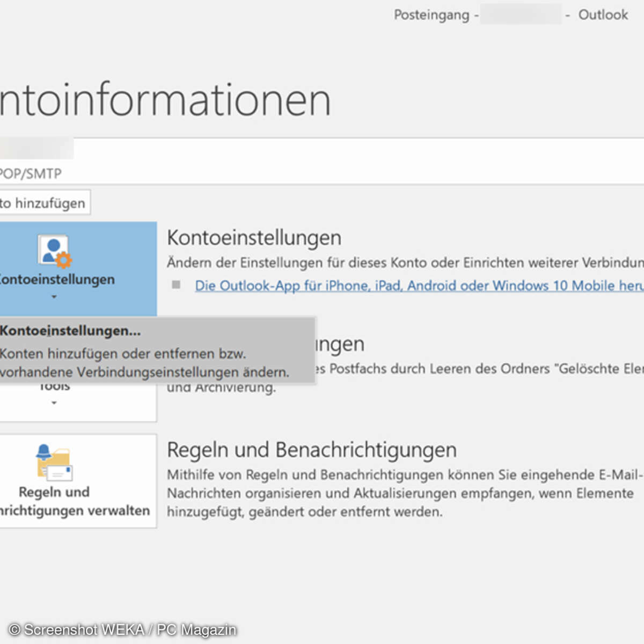Image resolution: width=644 pixels, height=644 pixels.
Task: Click the blue Kontoeinstellungen button label
Action: (x=57, y=280)
